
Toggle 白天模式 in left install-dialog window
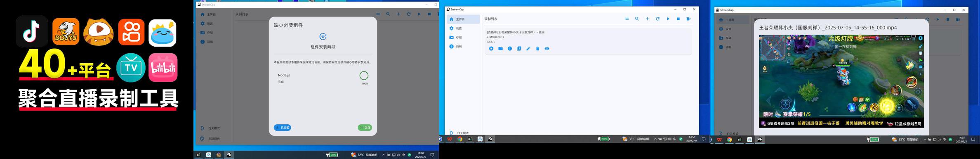[210, 128]
